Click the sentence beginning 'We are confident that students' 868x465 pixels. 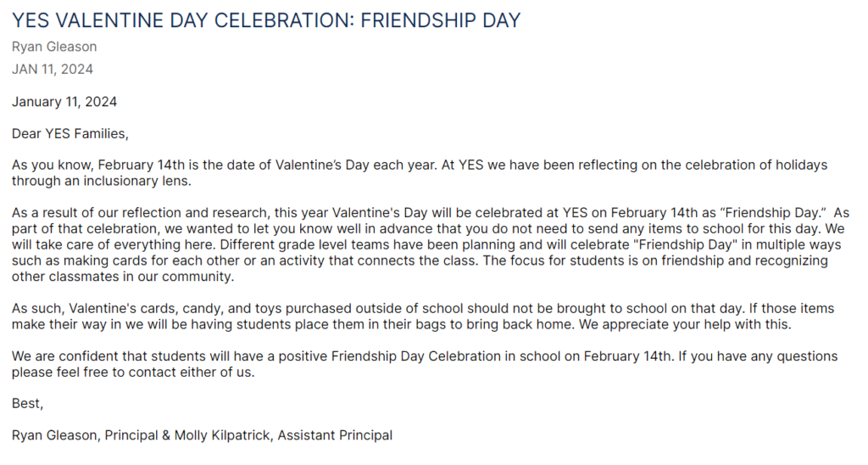point(339,356)
